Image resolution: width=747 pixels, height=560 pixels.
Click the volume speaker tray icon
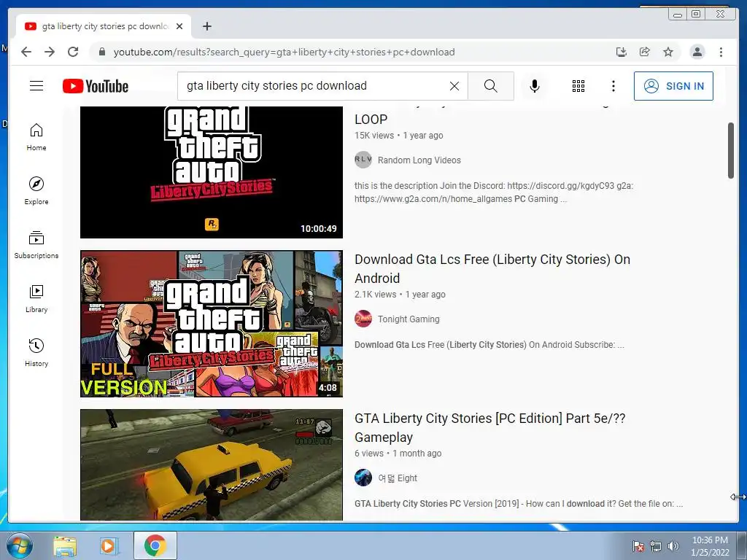point(673,546)
